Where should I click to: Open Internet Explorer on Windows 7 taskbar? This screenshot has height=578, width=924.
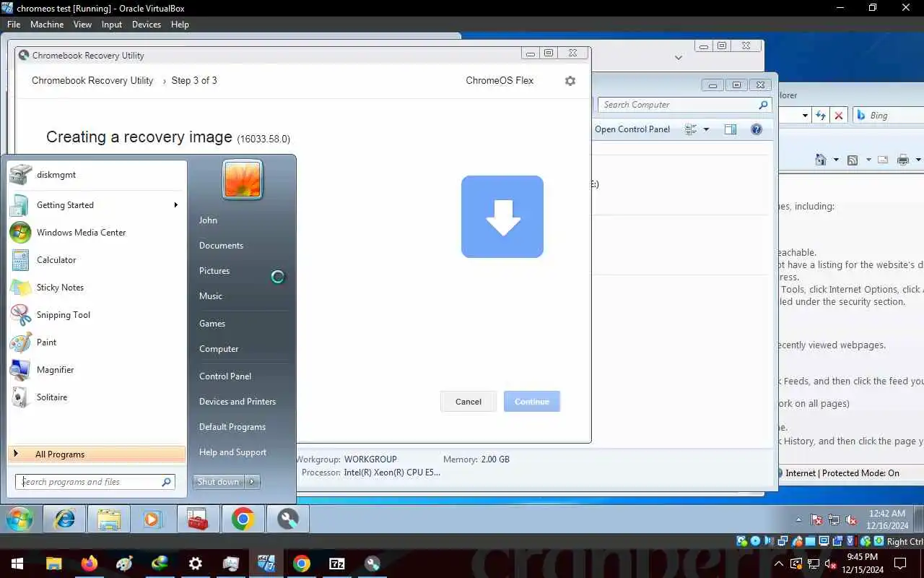[64, 519]
